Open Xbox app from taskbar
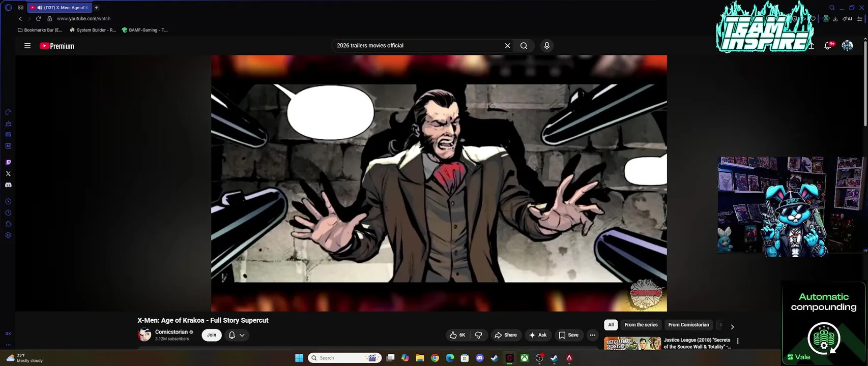 [525, 358]
